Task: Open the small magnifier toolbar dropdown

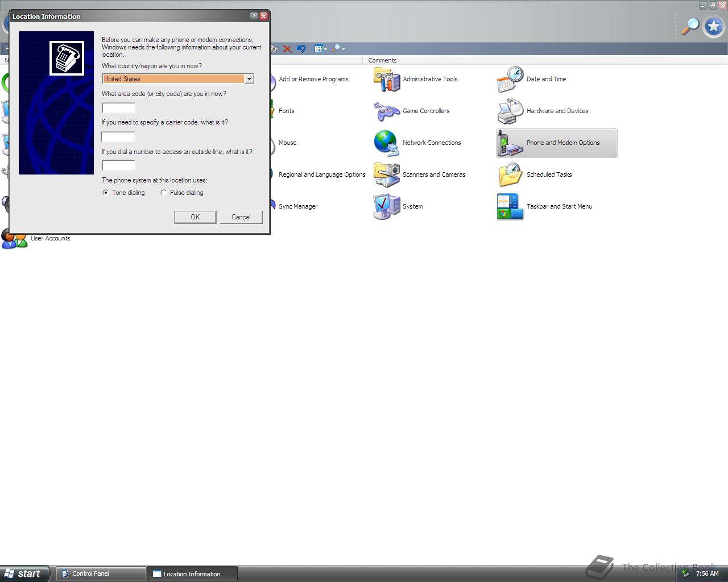Action: tap(338, 49)
